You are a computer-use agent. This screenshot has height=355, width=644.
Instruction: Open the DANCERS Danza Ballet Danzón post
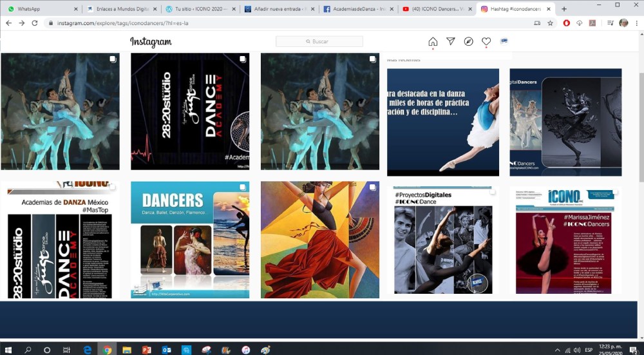pyautogui.click(x=189, y=240)
